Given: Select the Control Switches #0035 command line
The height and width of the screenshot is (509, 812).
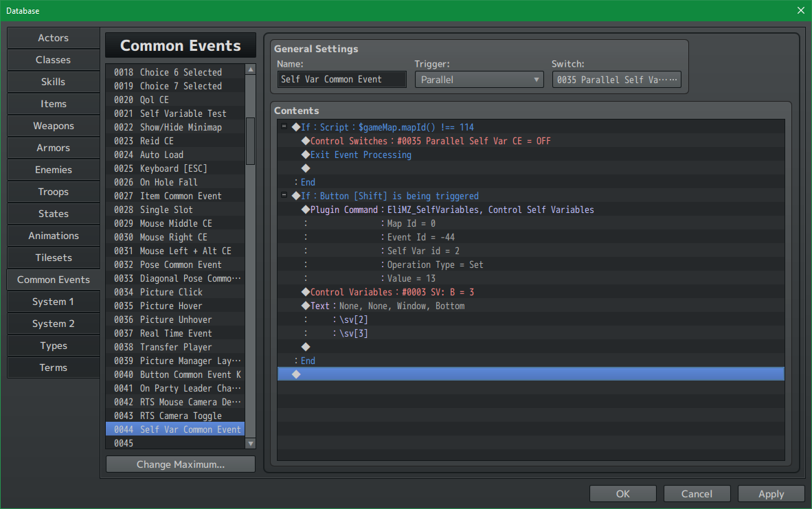Looking at the screenshot, I should (531, 141).
